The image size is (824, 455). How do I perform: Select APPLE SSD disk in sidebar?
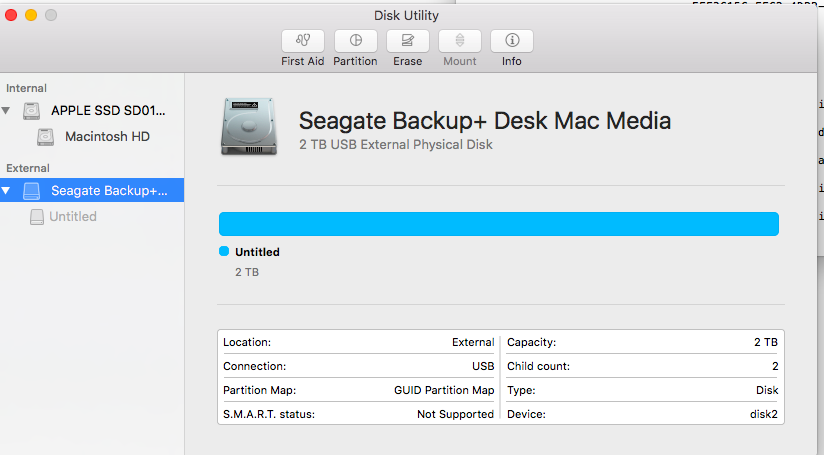coord(109,111)
